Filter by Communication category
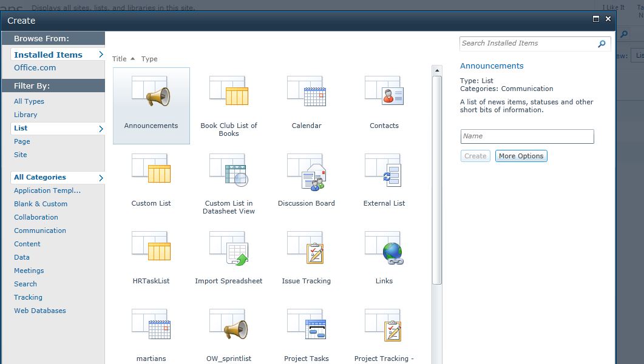This screenshot has width=644, height=364. click(40, 230)
